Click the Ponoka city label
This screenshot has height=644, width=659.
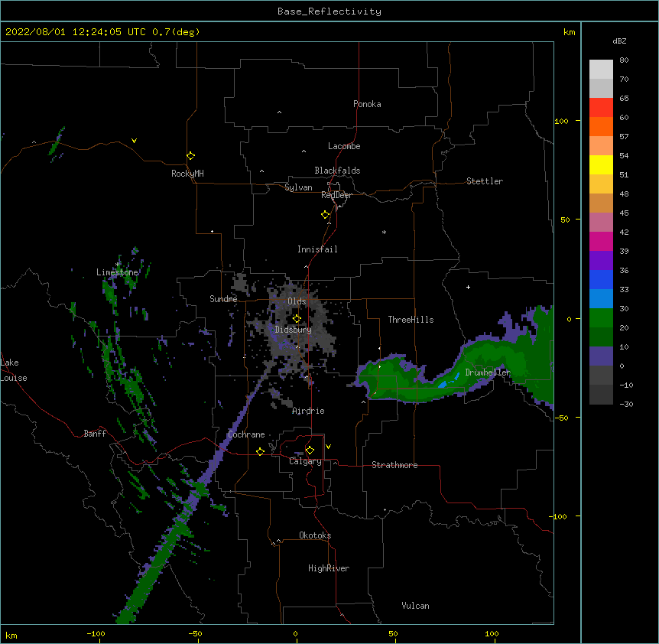tap(367, 104)
